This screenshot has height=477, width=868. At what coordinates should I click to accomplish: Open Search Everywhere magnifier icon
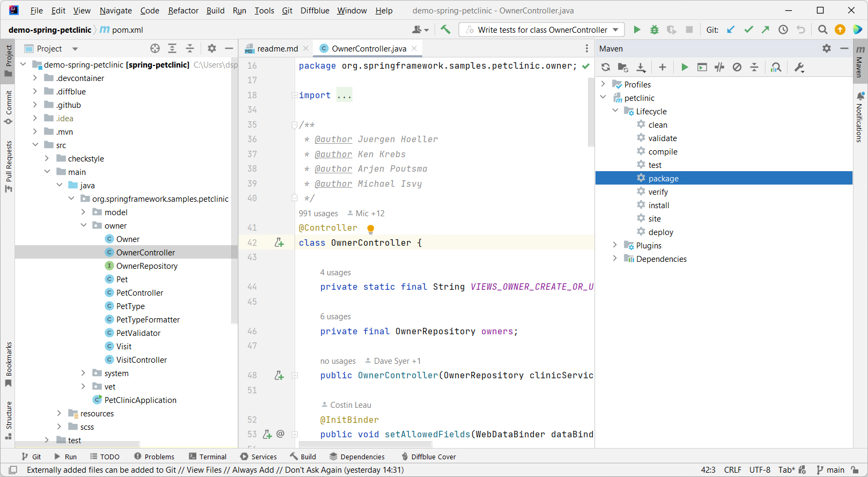coord(822,30)
